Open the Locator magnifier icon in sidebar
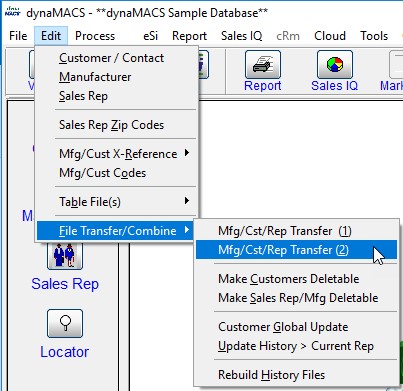Image resolution: width=403 pixels, height=391 pixels. click(x=65, y=323)
